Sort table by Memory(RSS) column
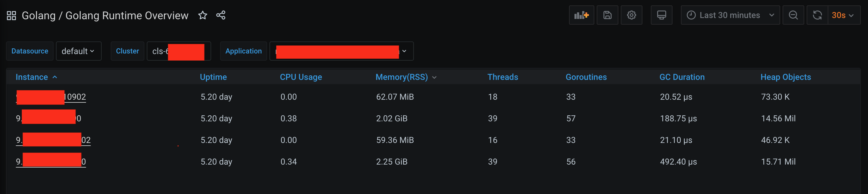 click(x=402, y=77)
